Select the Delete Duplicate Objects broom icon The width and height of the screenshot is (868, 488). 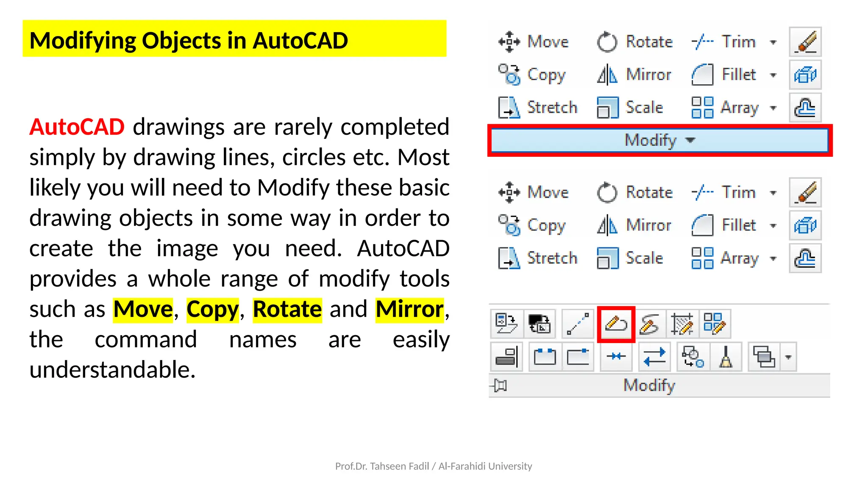pos(726,357)
